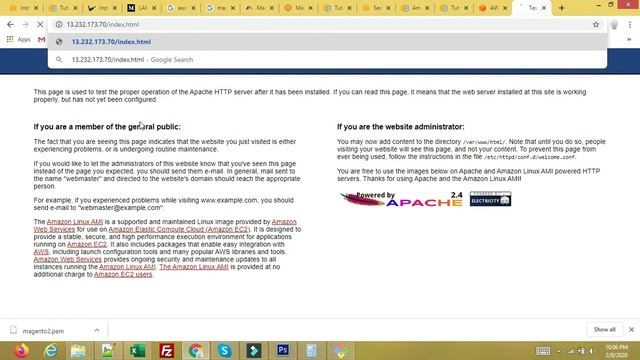Open the Apps bookmarks shortcut

(18, 39)
